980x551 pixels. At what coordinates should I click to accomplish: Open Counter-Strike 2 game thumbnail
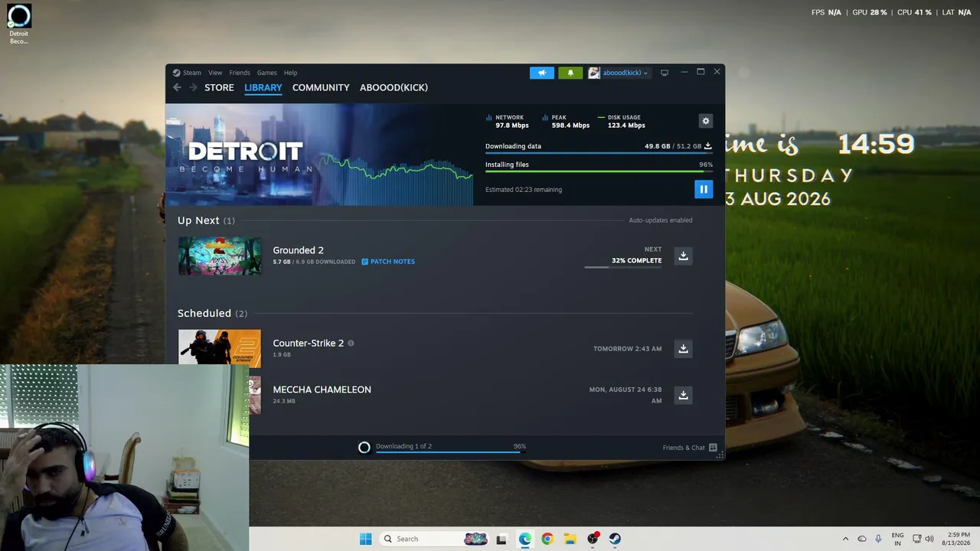pos(220,347)
